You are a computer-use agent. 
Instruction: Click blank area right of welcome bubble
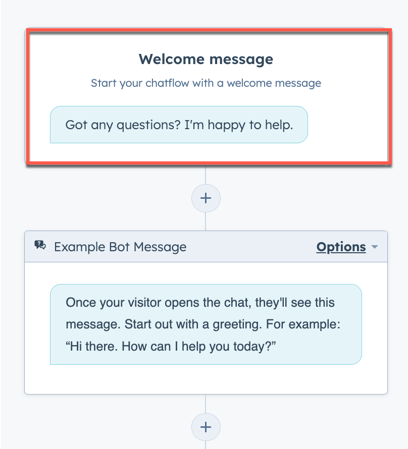coord(347,125)
